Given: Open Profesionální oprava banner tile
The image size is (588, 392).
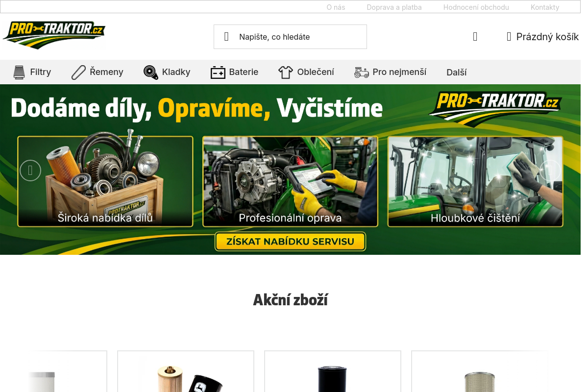Looking at the screenshot, I should [290, 181].
